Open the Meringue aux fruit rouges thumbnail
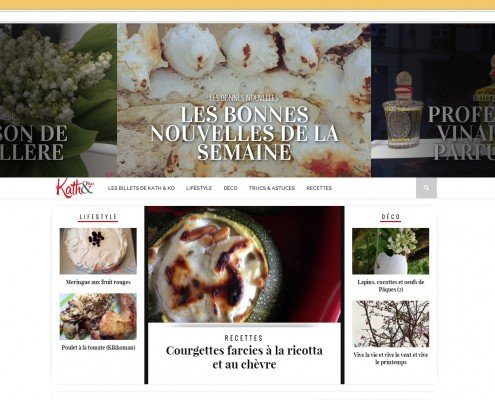 pyautogui.click(x=98, y=251)
